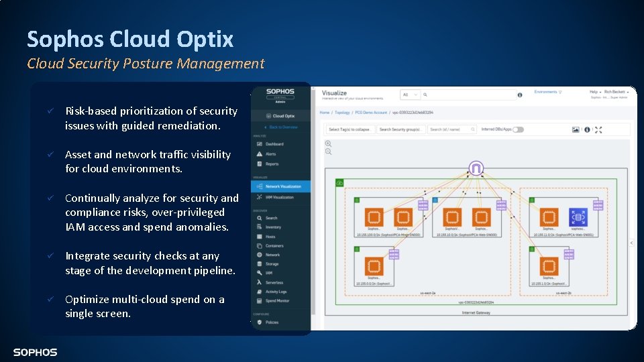Open Select Tag(s) to collapse dropdown
644x362 pixels.
click(350, 129)
